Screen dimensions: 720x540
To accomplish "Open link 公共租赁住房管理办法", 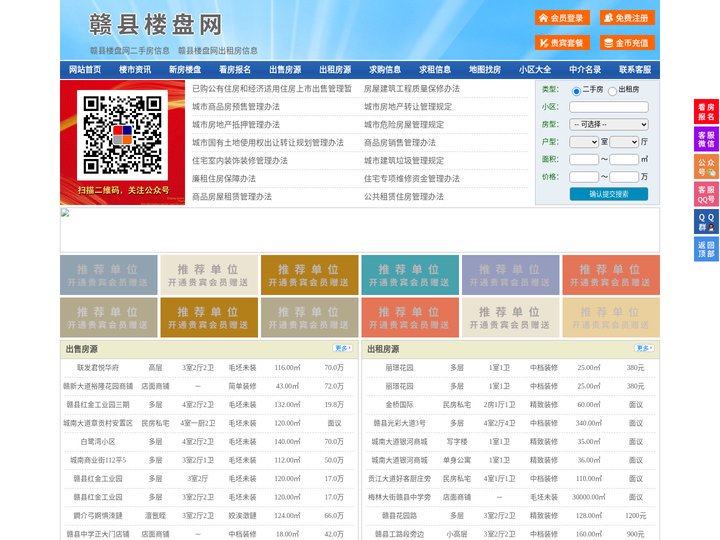I will pos(404,197).
